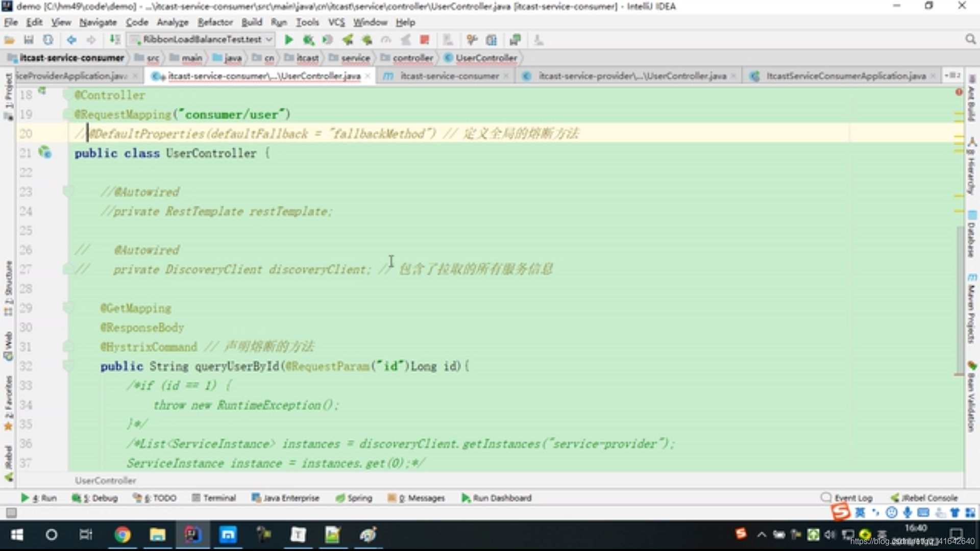This screenshot has width=980, height=551.
Task: Open File Explorer from the taskbar
Action: click(157, 535)
